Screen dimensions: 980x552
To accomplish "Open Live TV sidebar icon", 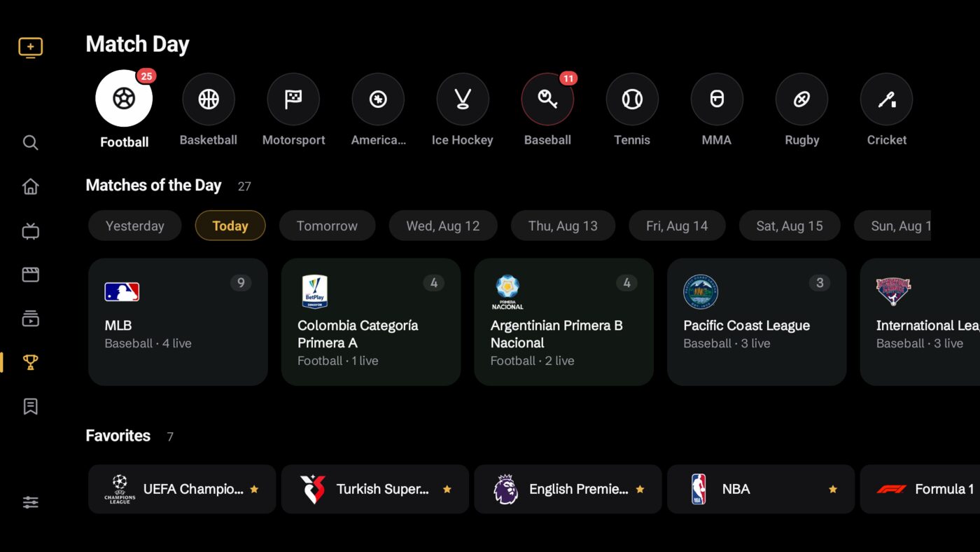I will [x=30, y=231].
